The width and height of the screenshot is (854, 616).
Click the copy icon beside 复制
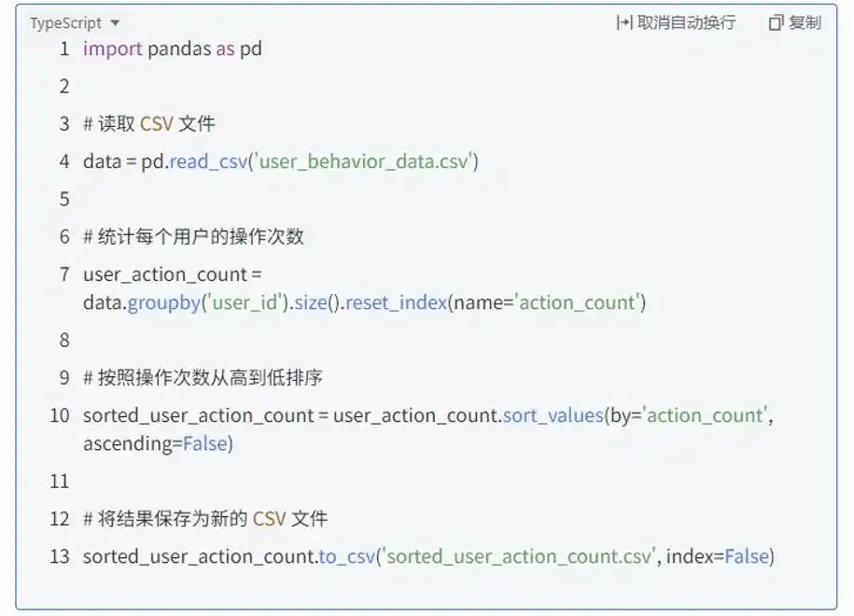pos(776,22)
